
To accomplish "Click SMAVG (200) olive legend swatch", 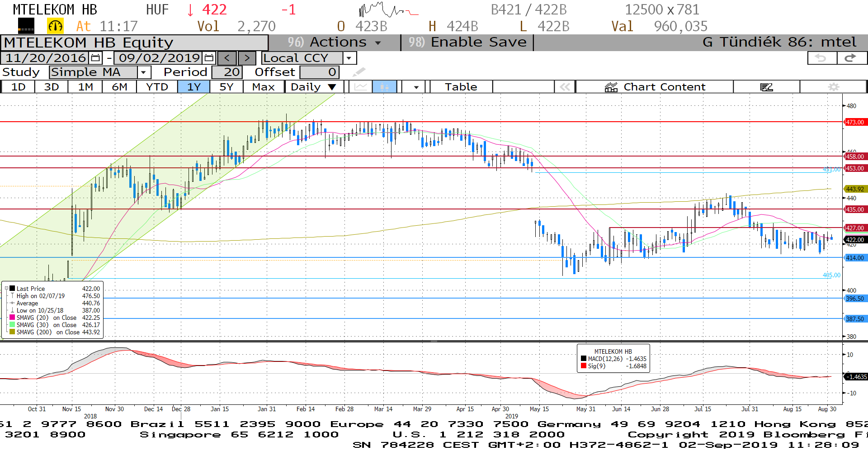I will click(12, 332).
